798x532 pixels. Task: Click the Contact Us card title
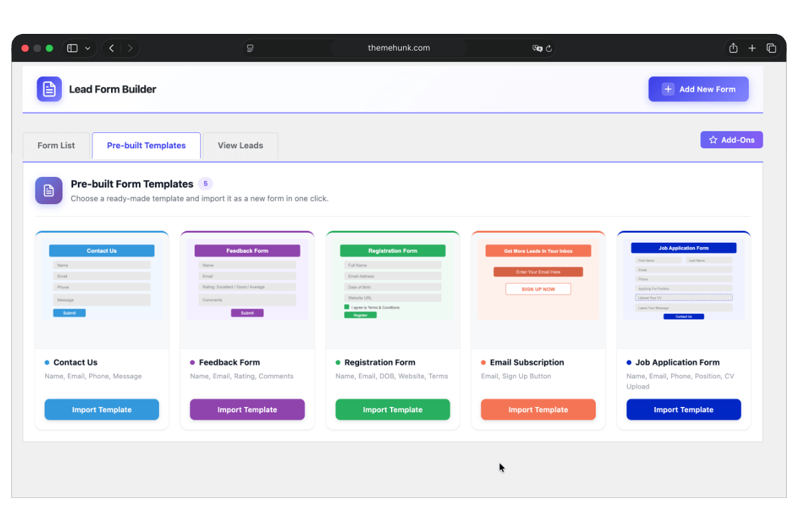click(x=75, y=362)
